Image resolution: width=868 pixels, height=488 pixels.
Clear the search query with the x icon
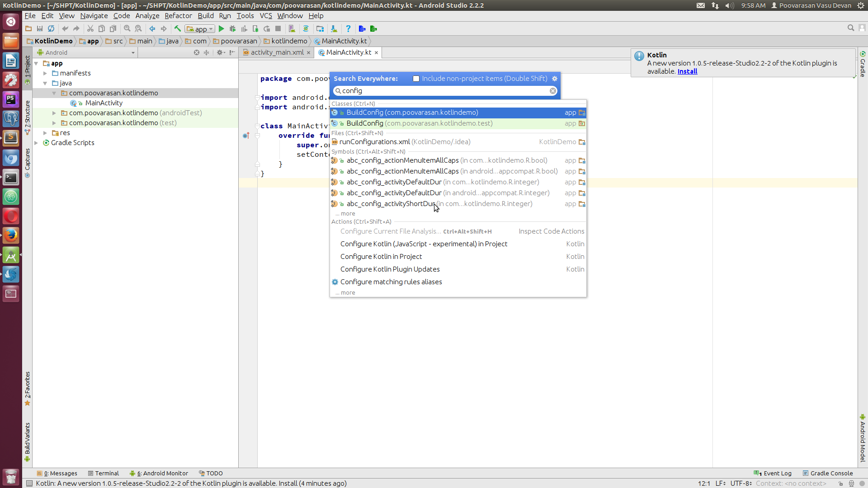552,91
